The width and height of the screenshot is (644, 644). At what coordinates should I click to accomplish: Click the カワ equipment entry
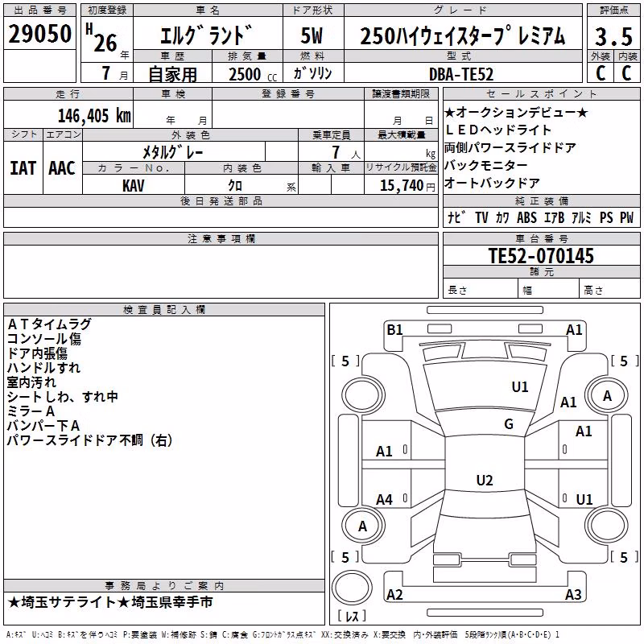(502, 217)
